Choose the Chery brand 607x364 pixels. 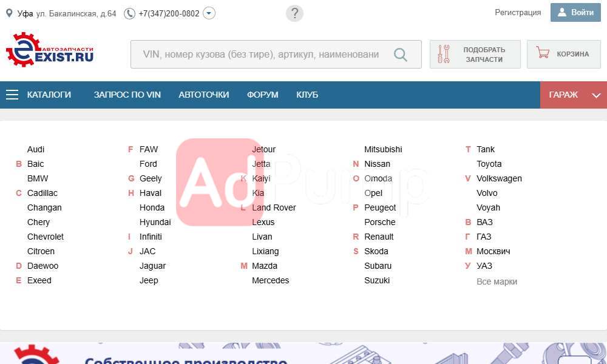click(38, 223)
